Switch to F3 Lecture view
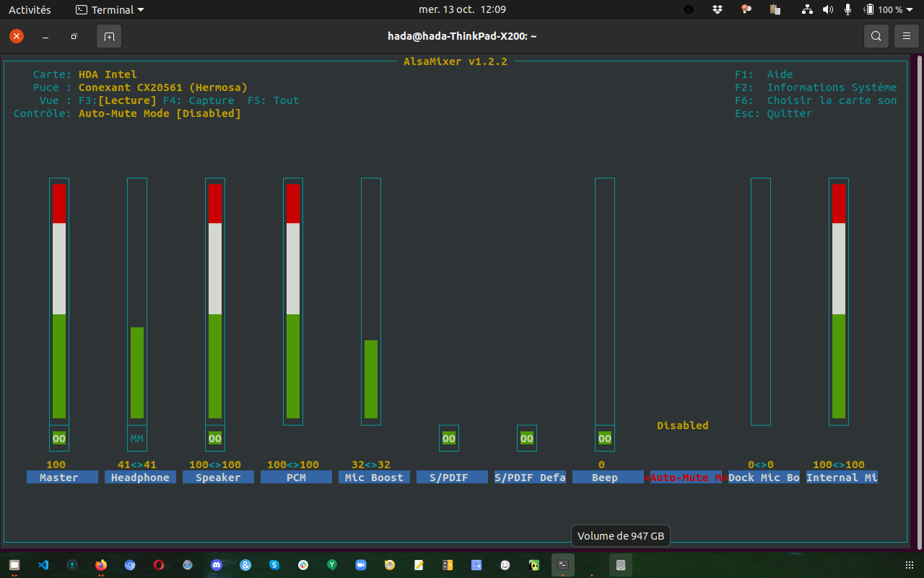Viewport: 924px width, 578px height. pos(118,100)
